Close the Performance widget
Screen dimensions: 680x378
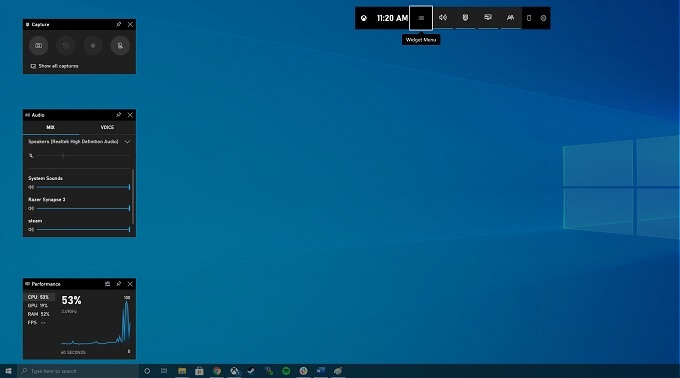130,284
